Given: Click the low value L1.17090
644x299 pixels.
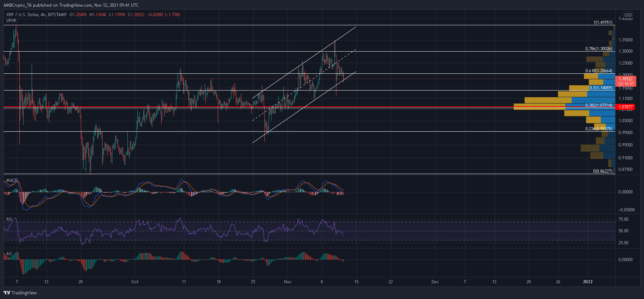Looking at the screenshot, I should pyautogui.click(x=117, y=15).
